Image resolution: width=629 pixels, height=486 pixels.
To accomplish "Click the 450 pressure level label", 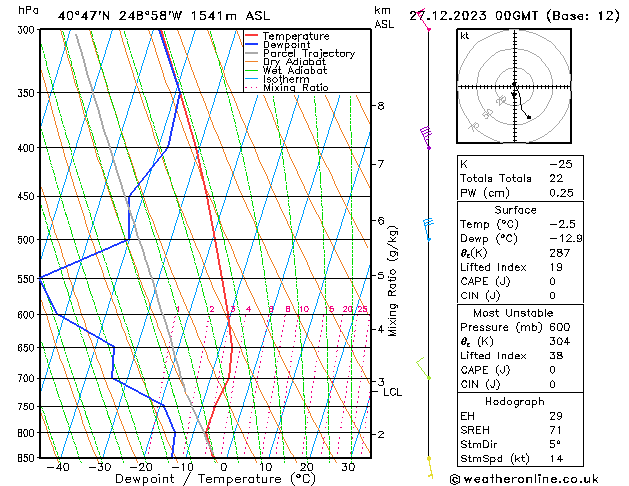I will tap(28, 196).
